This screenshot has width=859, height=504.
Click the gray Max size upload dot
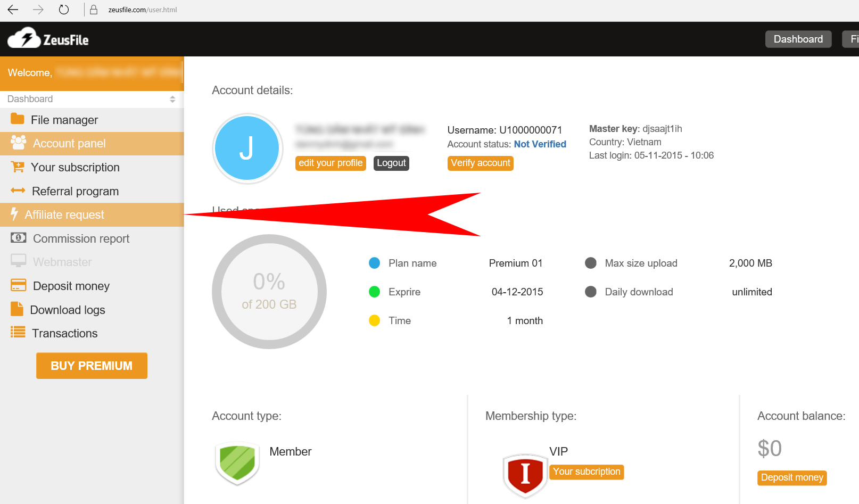591,263
